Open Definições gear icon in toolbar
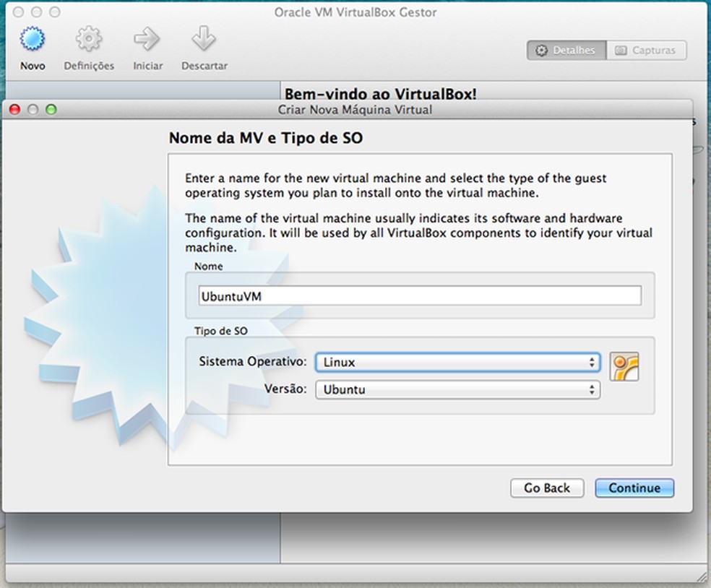Screen dimensions: 711x588 coord(88,39)
